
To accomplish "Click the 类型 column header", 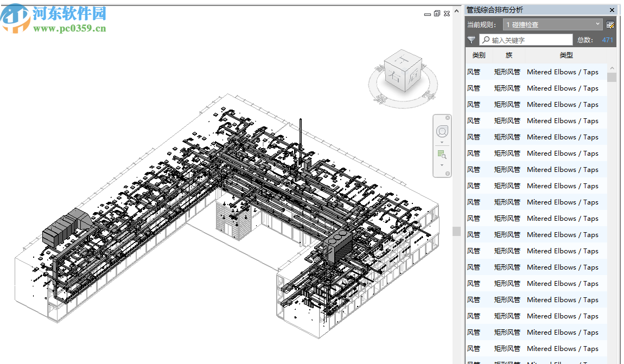I will click(x=566, y=55).
